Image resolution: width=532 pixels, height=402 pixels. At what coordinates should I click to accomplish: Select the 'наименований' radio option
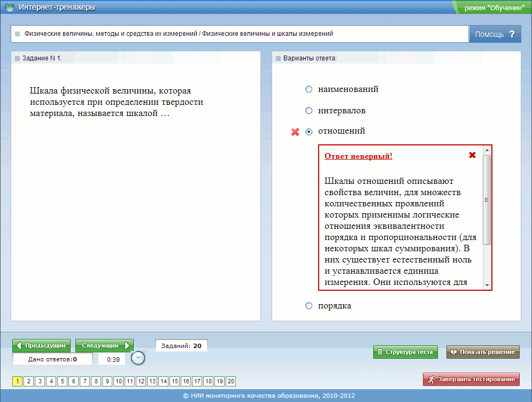click(309, 89)
